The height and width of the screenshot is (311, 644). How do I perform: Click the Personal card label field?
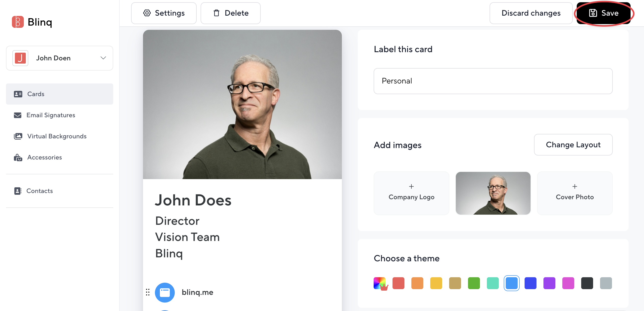pyautogui.click(x=493, y=81)
